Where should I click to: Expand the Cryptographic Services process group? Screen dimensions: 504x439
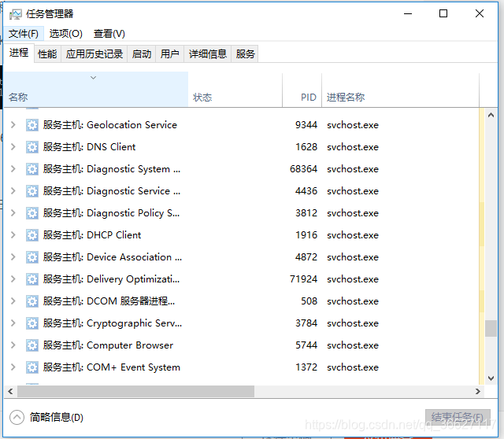point(13,323)
